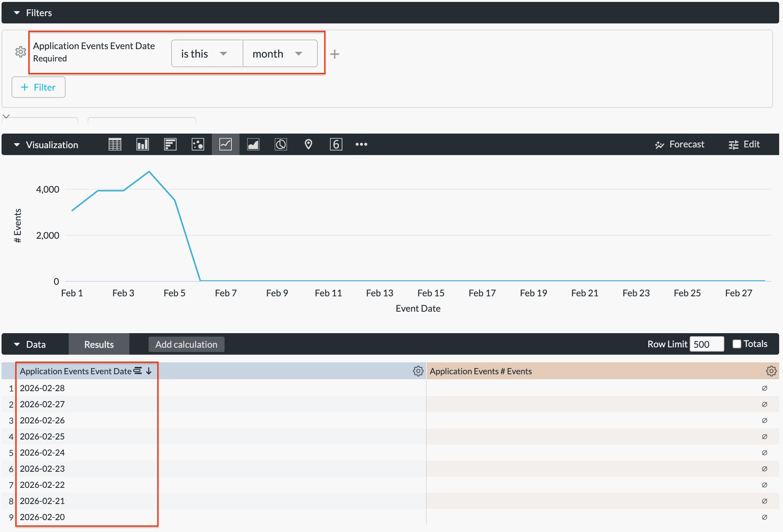
Task: Choose the bar chart visualization icon
Action: (170, 144)
